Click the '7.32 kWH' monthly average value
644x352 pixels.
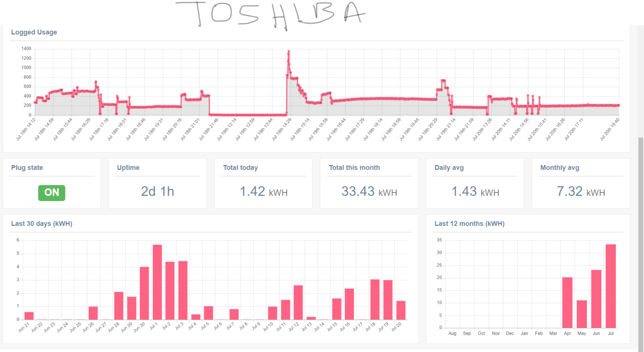[581, 191]
